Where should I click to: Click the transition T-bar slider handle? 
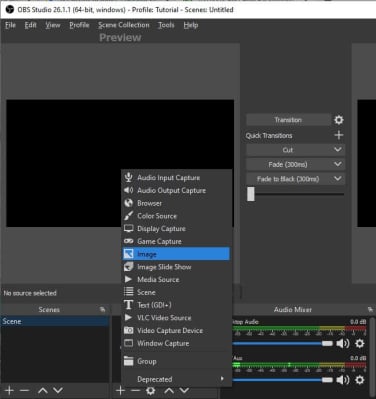pyautogui.click(x=251, y=194)
